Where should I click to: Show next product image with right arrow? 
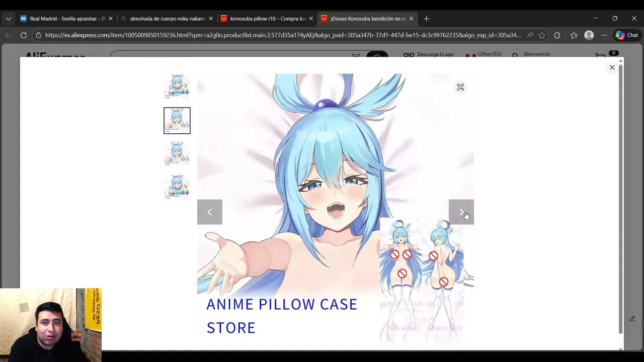[461, 212]
